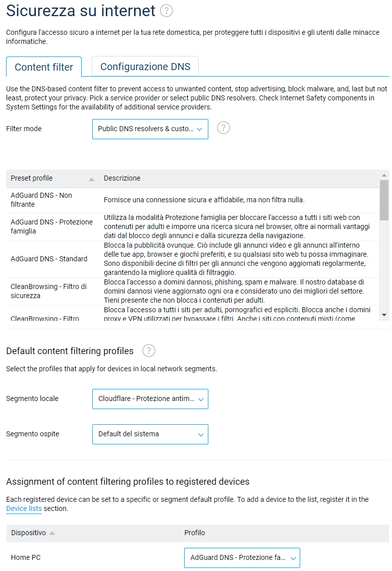Click the help icon beside Sicurezza su internet
The width and height of the screenshot is (392, 571).
[166, 11]
